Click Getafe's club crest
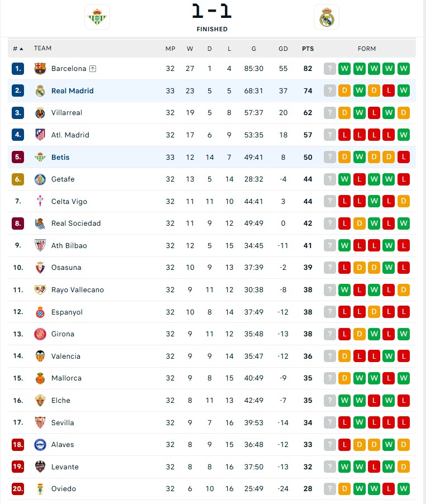 point(40,179)
